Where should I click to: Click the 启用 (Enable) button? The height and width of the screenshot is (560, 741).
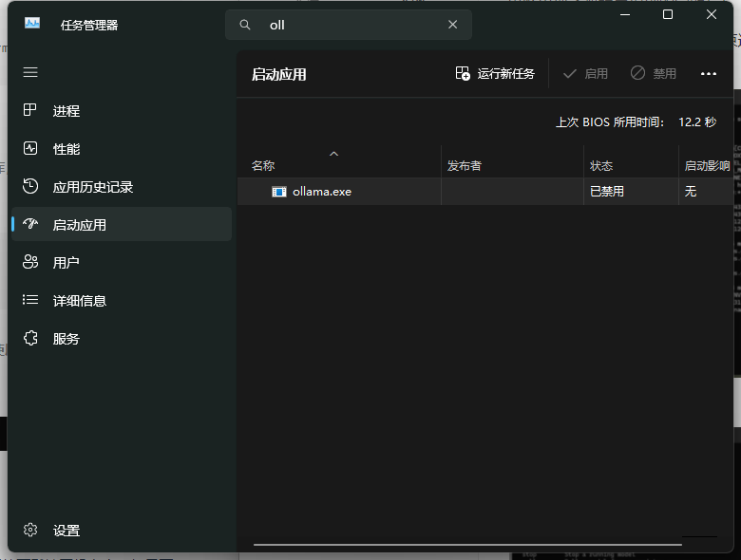pyautogui.click(x=585, y=74)
